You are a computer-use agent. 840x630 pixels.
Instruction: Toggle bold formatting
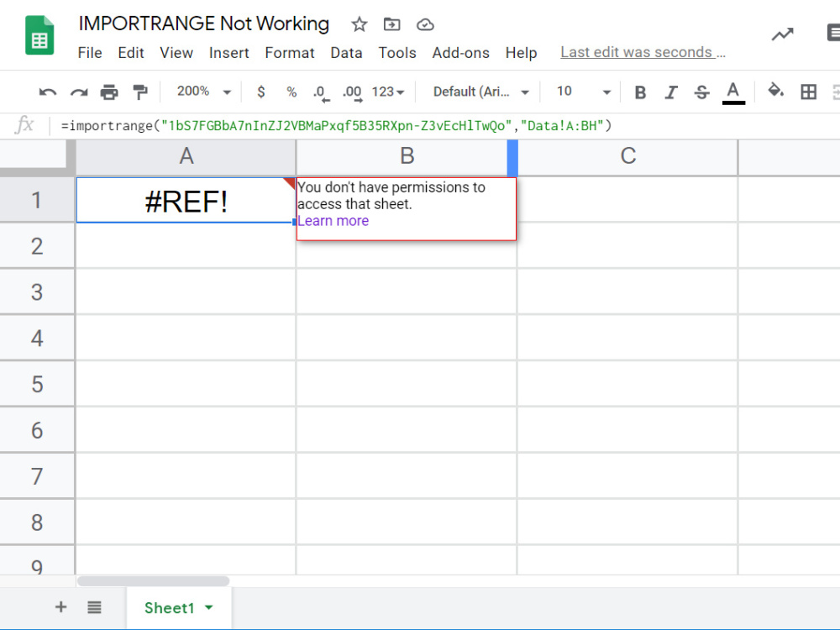coord(639,92)
